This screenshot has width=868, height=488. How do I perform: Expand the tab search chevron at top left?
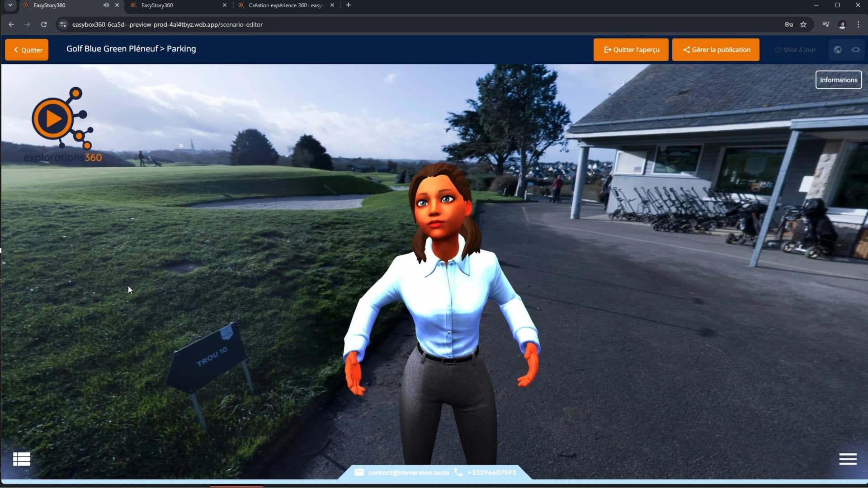(9, 5)
